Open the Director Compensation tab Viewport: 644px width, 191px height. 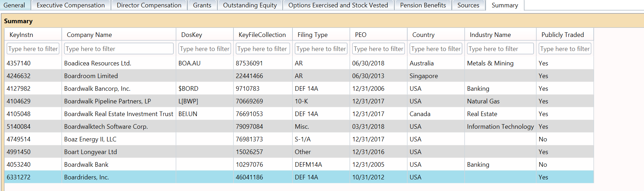149,5
